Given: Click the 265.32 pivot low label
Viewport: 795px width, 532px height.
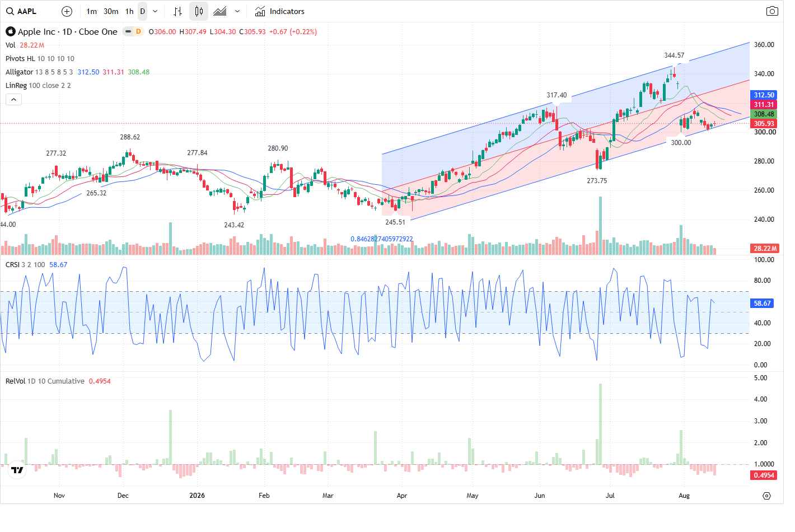Looking at the screenshot, I should click(x=96, y=193).
